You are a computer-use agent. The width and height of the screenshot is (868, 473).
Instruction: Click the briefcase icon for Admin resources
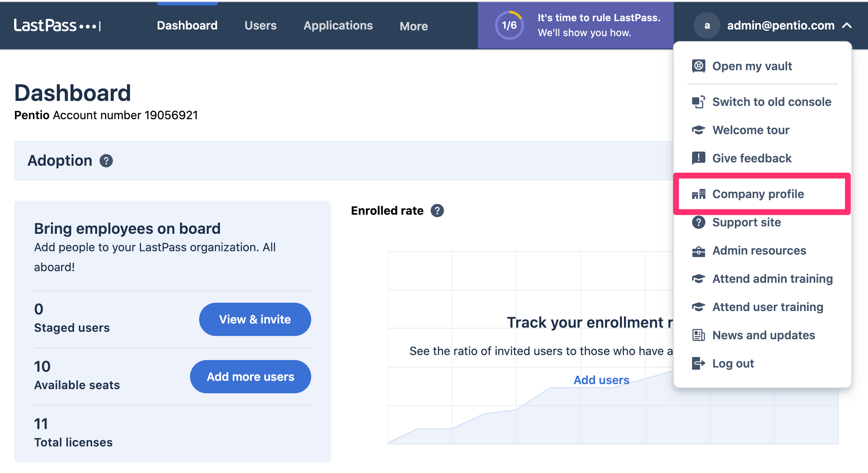[x=699, y=251]
